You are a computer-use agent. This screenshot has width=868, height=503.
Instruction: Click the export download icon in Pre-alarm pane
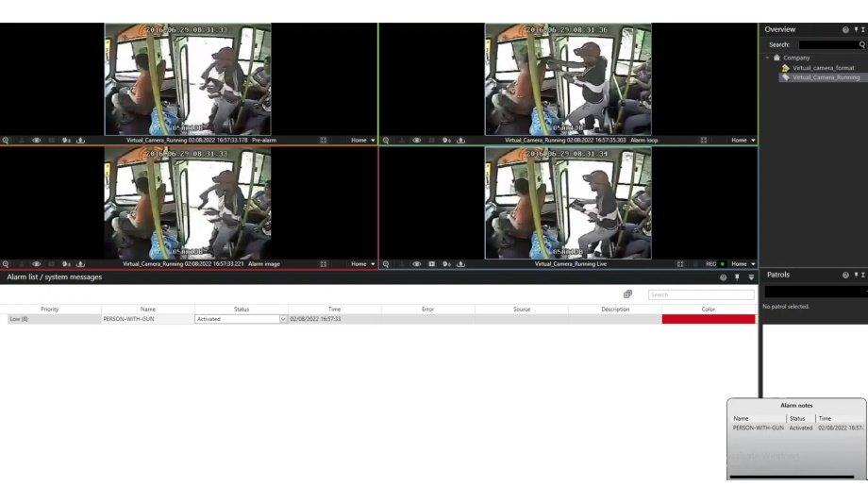point(80,141)
